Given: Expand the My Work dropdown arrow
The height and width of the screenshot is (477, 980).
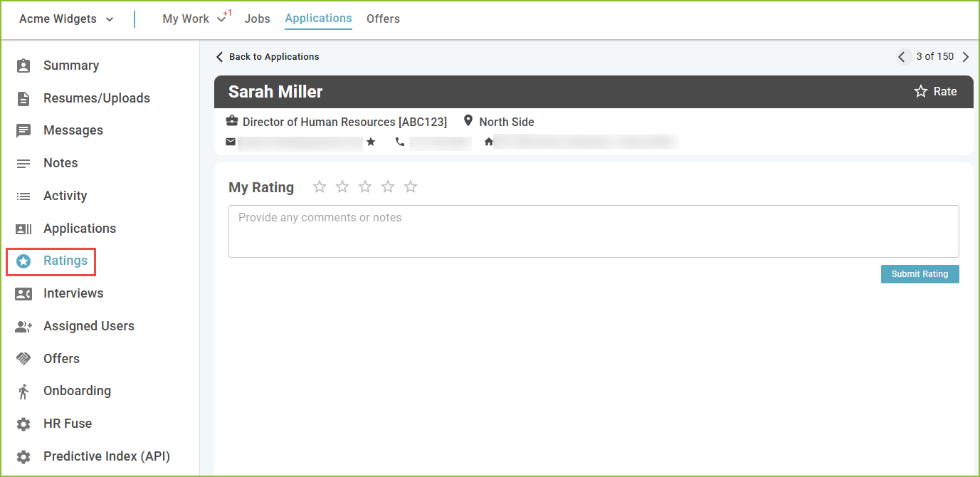Looking at the screenshot, I should pos(221,19).
